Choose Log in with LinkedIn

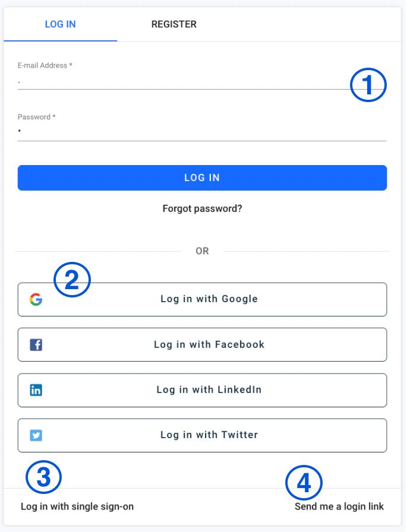coord(202,390)
